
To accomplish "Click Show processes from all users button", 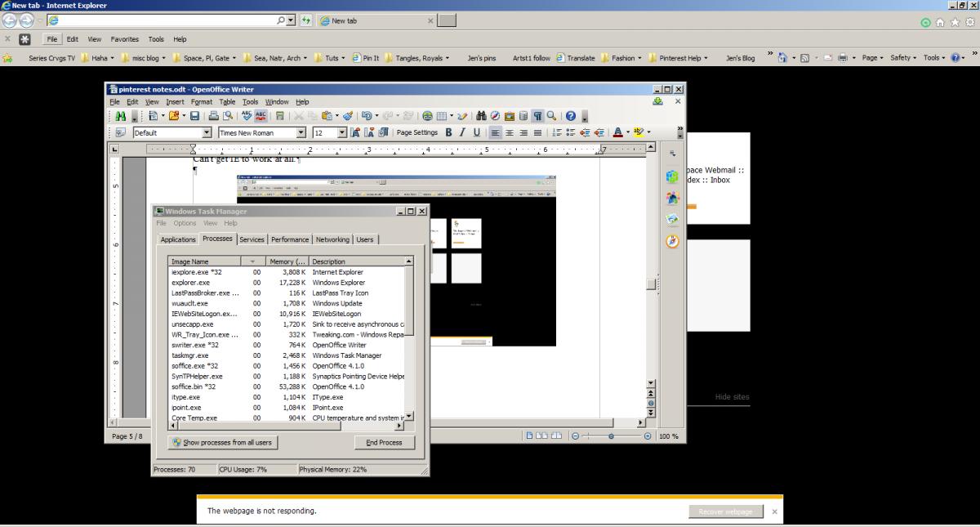I will (x=222, y=442).
